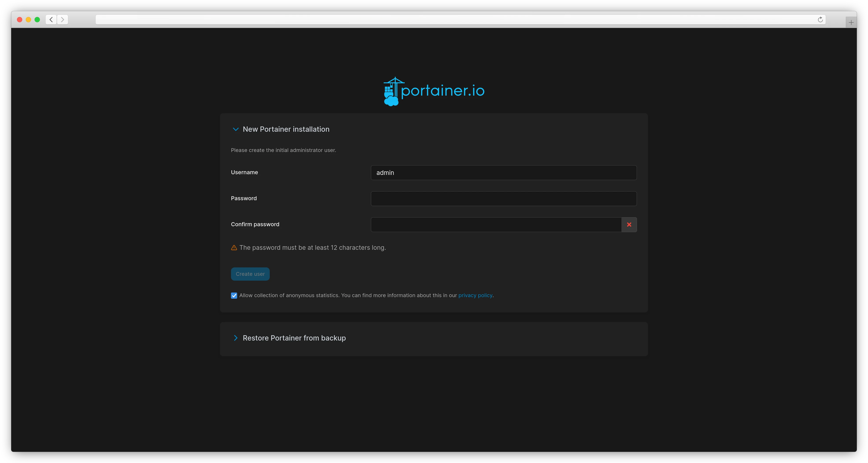
Task: Click the warning triangle next to password message
Action: click(234, 248)
